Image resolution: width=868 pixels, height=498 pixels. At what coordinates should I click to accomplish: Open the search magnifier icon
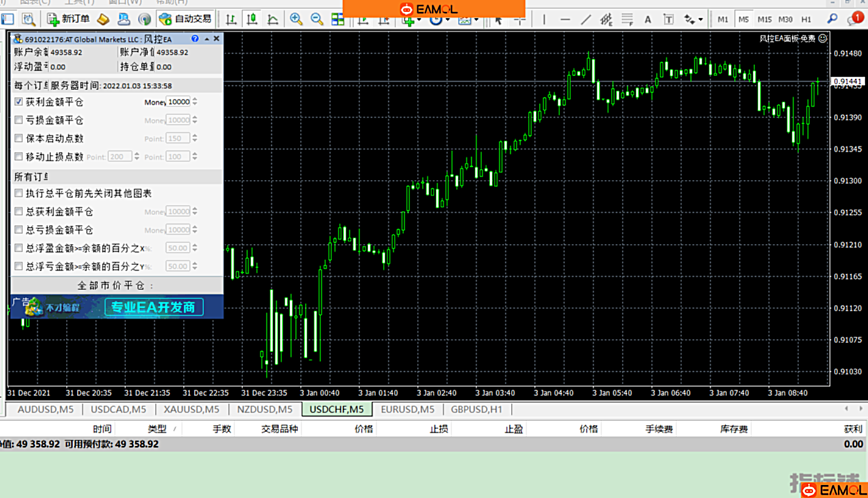pos(832,20)
